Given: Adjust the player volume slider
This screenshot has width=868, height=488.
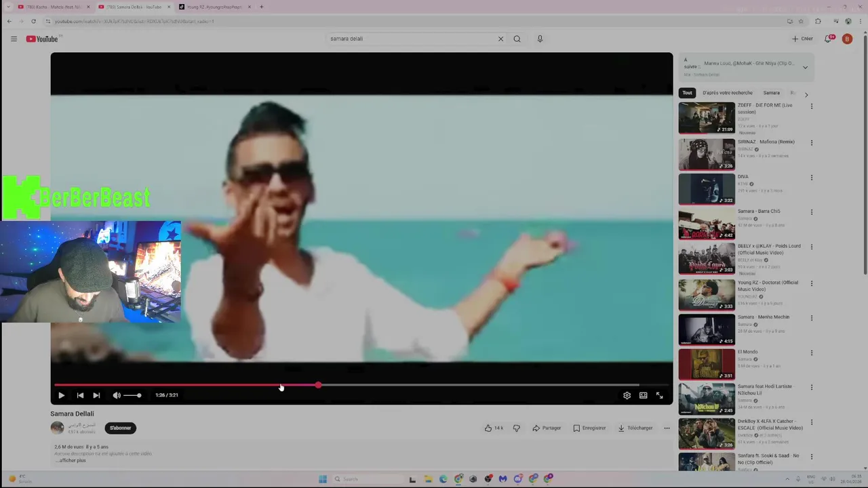Looking at the screenshot, I should [x=133, y=395].
